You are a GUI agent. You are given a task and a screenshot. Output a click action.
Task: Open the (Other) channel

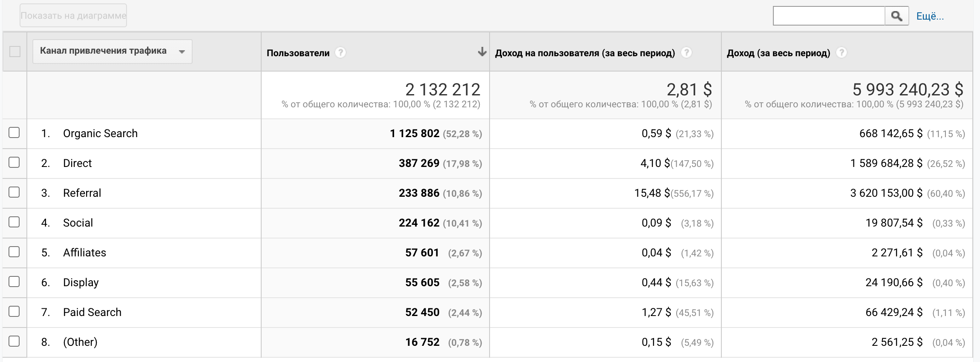tap(81, 342)
